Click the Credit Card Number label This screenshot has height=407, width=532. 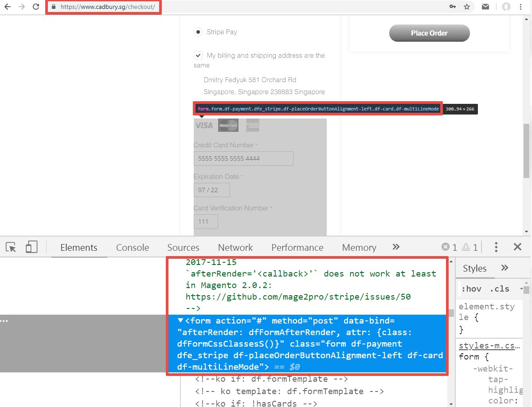click(x=226, y=145)
